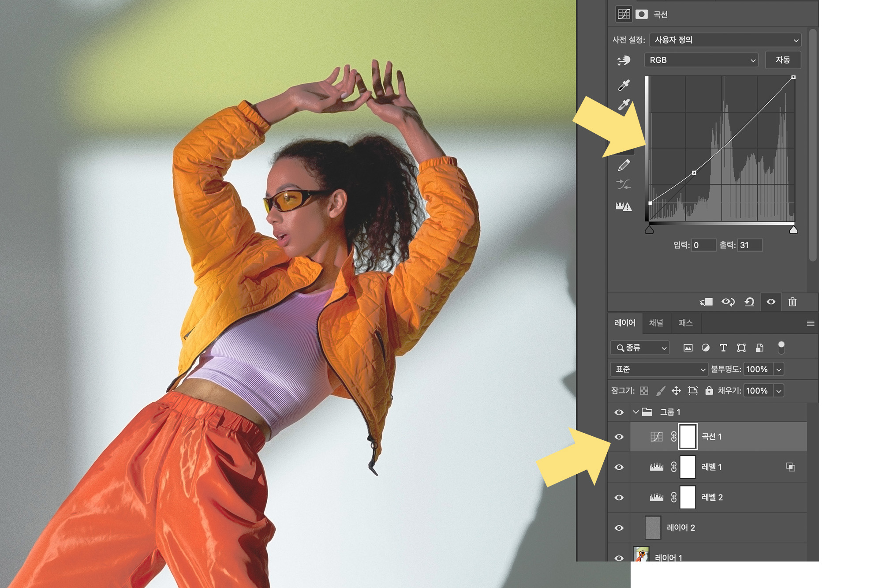The image size is (882, 588).
Task: Collapse the 그룹 1 group
Action: point(635,412)
